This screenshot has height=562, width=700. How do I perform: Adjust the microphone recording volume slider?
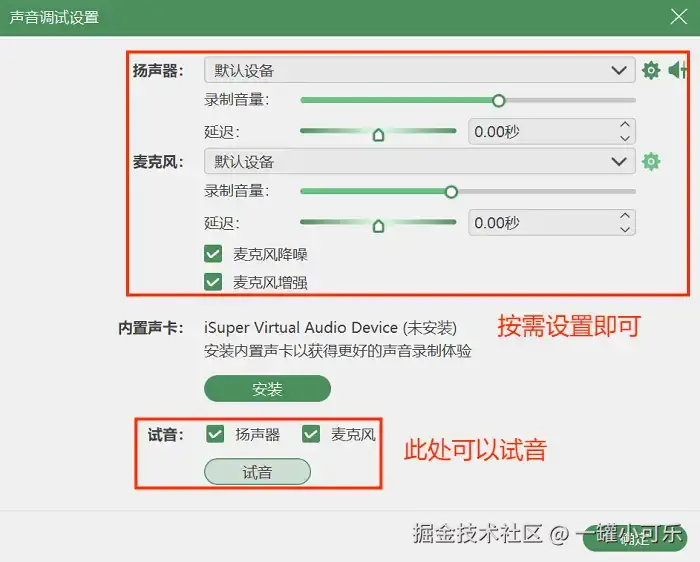tap(468, 191)
